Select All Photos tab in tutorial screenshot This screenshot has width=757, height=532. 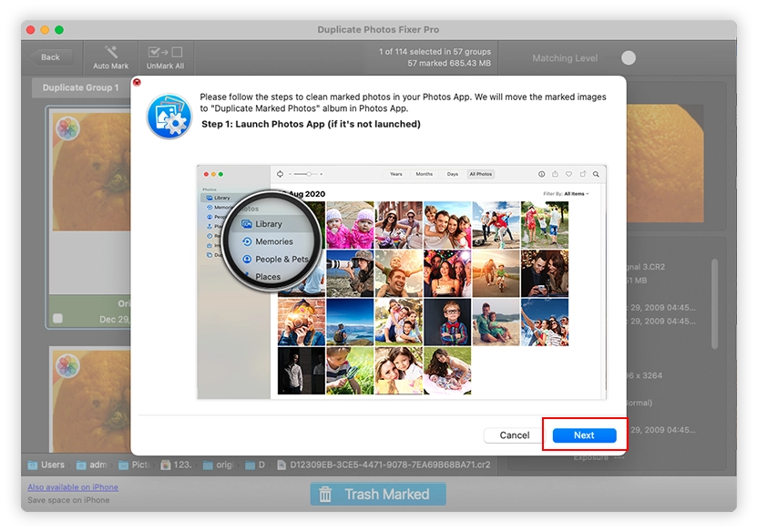coord(481,174)
